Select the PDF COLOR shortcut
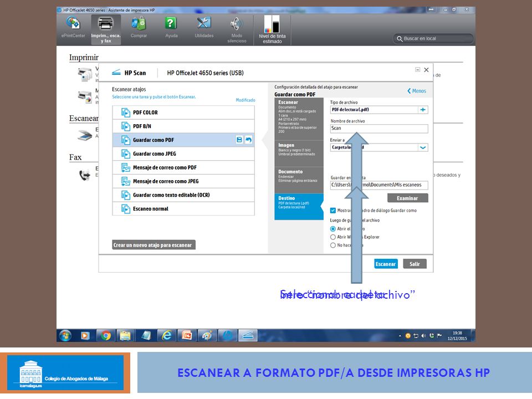This screenshot has width=532, height=399. (x=183, y=112)
